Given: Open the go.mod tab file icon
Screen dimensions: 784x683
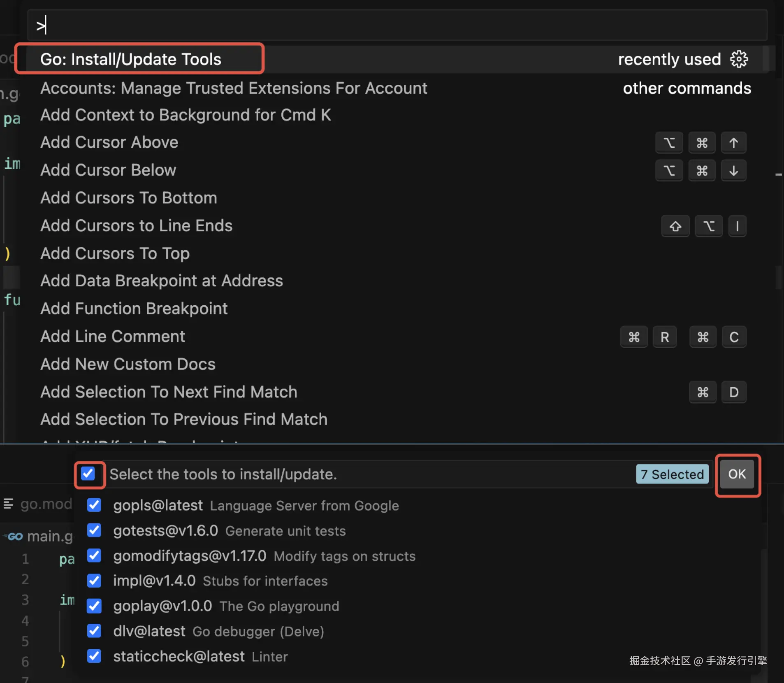Looking at the screenshot, I should (x=8, y=504).
